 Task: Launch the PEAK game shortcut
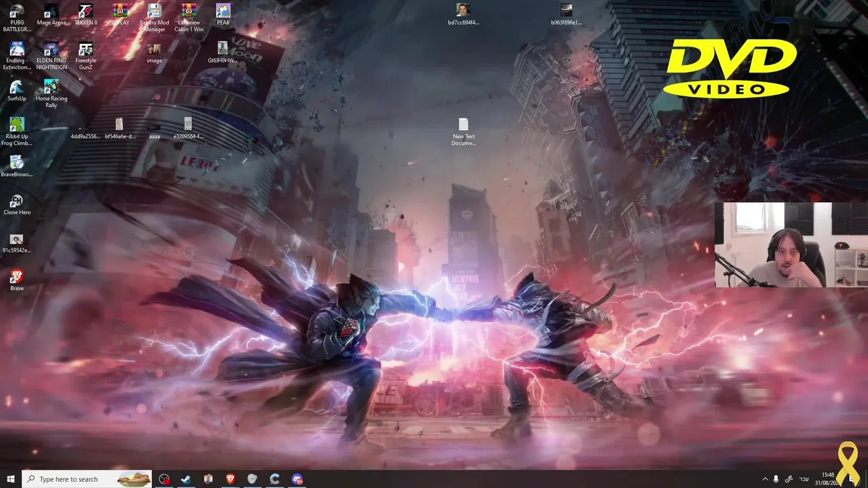click(x=223, y=15)
